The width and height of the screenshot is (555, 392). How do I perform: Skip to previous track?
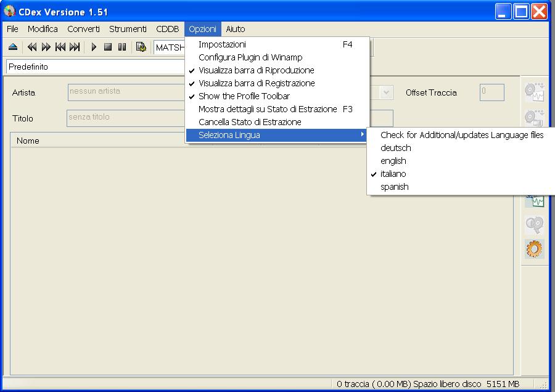[x=60, y=47]
